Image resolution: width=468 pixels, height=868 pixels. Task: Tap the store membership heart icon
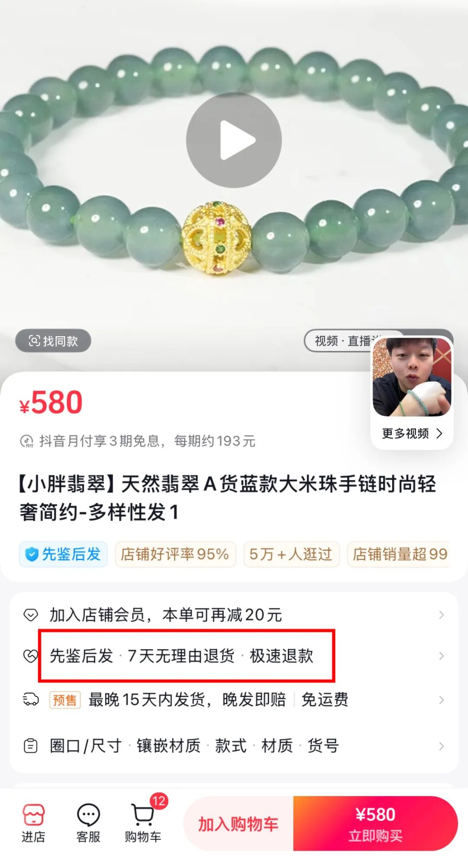(30, 615)
